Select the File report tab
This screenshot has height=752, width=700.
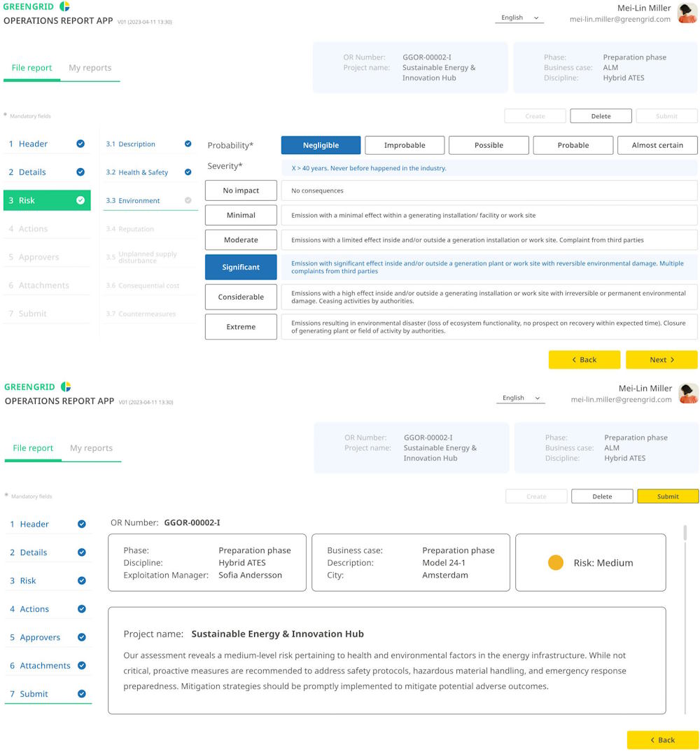(31, 68)
